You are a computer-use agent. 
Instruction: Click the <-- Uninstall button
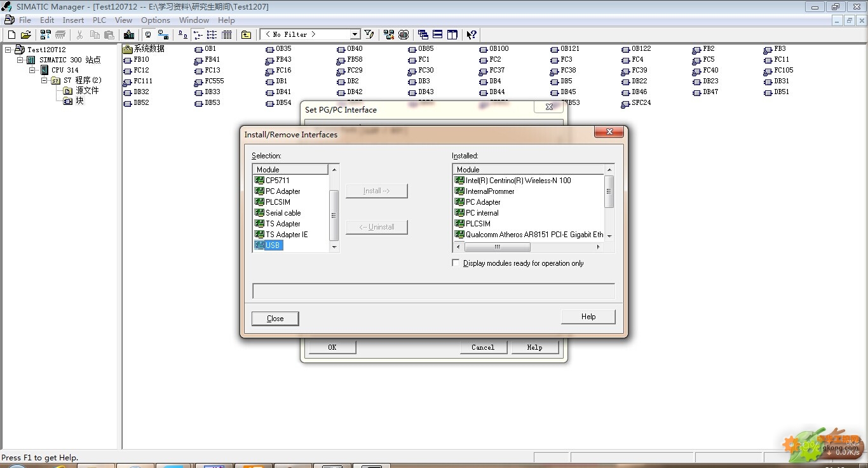(x=377, y=227)
